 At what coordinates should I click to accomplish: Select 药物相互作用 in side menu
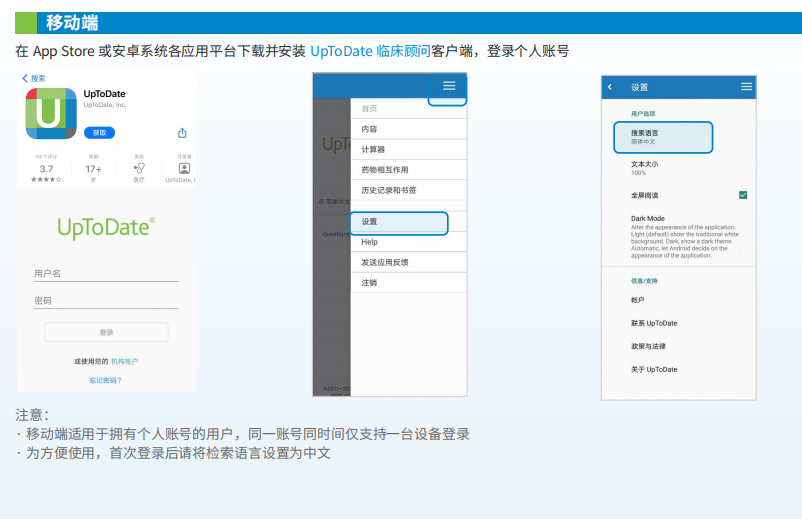coord(409,170)
